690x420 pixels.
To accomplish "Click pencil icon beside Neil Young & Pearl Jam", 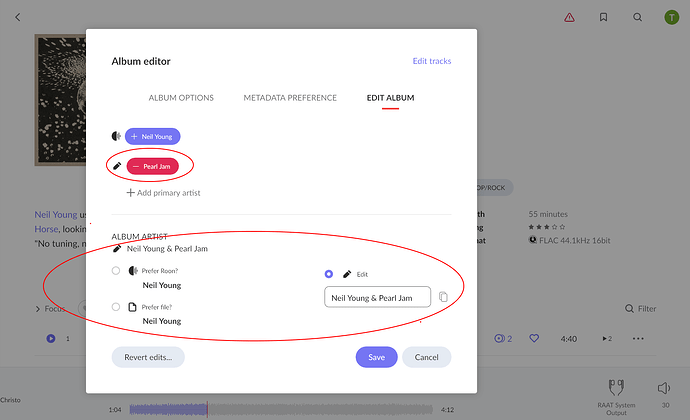I will coord(117,249).
